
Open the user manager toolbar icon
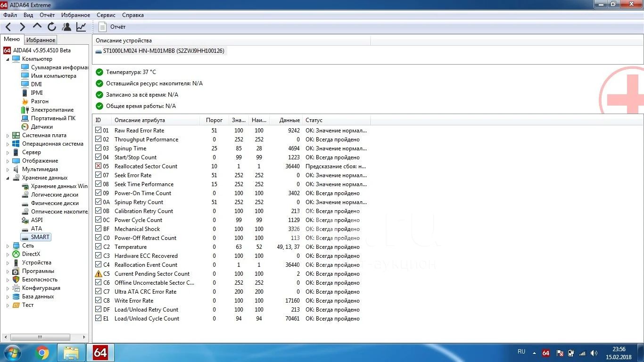click(67, 27)
